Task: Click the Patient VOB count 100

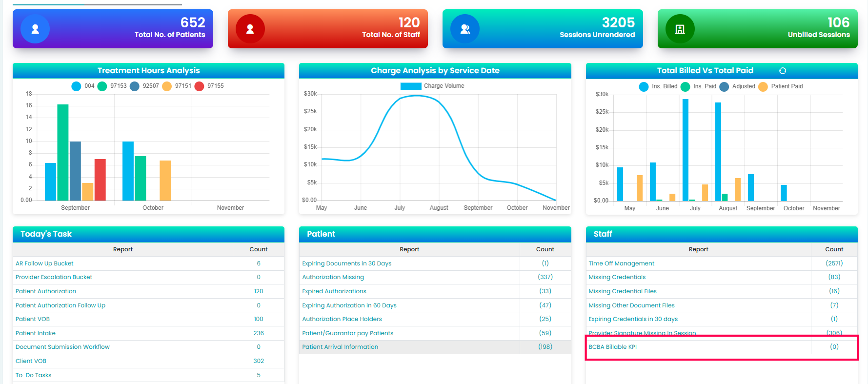Action: [259, 319]
